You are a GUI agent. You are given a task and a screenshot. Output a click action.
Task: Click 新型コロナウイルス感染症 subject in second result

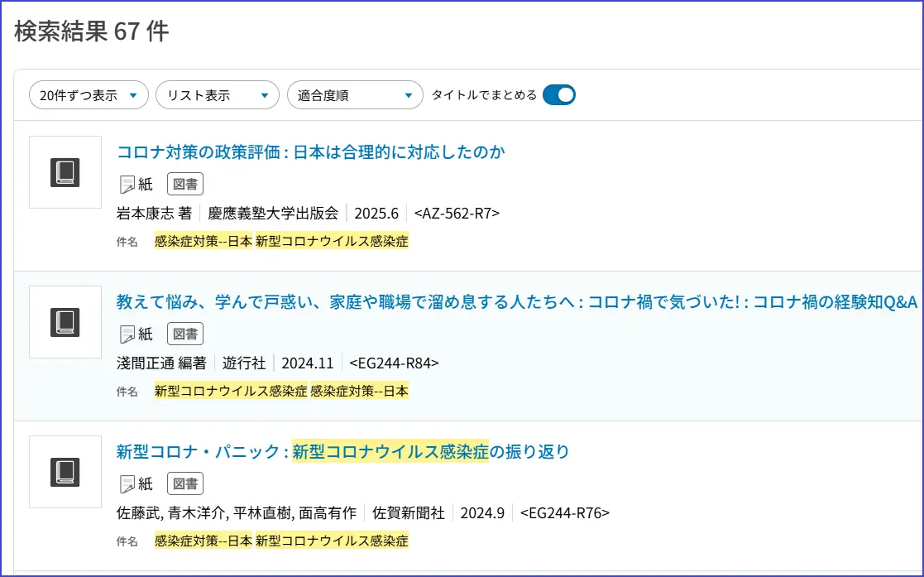click(231, 392)
